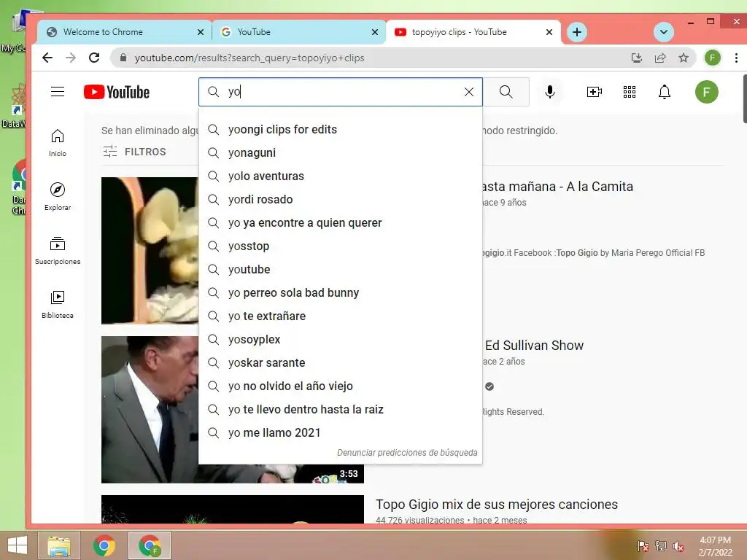This screenshot has height=560, width=747.
Task: Click the address bar URL
Action: pos(249,58)
